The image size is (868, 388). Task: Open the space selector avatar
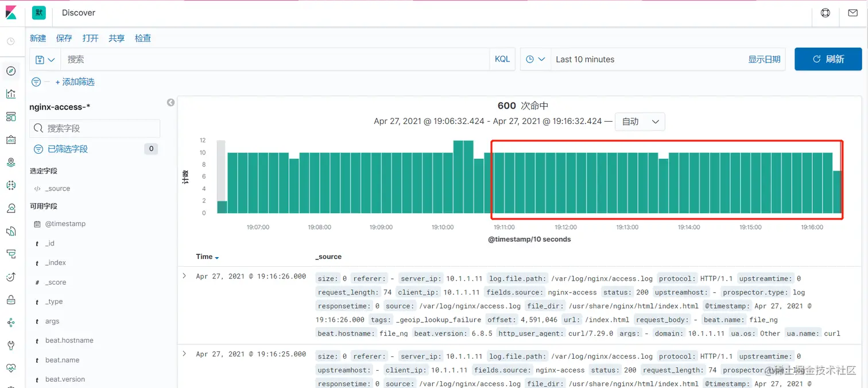click(x=39, y=13)
